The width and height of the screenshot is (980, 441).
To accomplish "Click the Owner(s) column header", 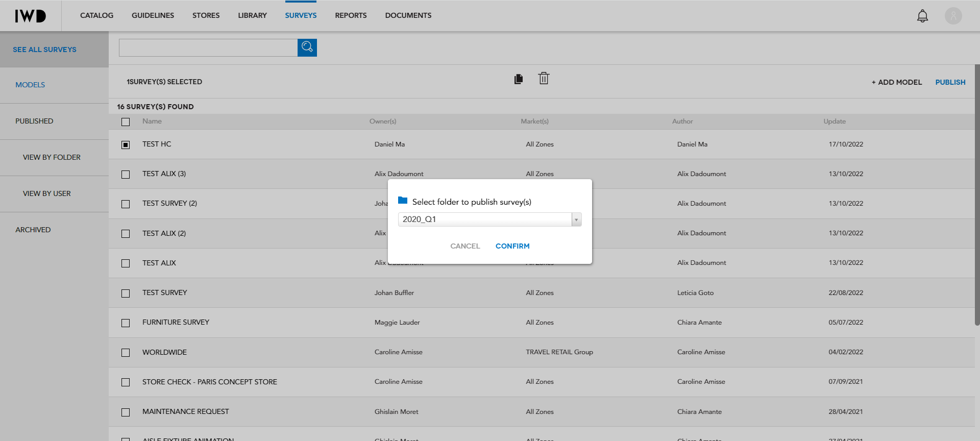I will pos(383,121).
